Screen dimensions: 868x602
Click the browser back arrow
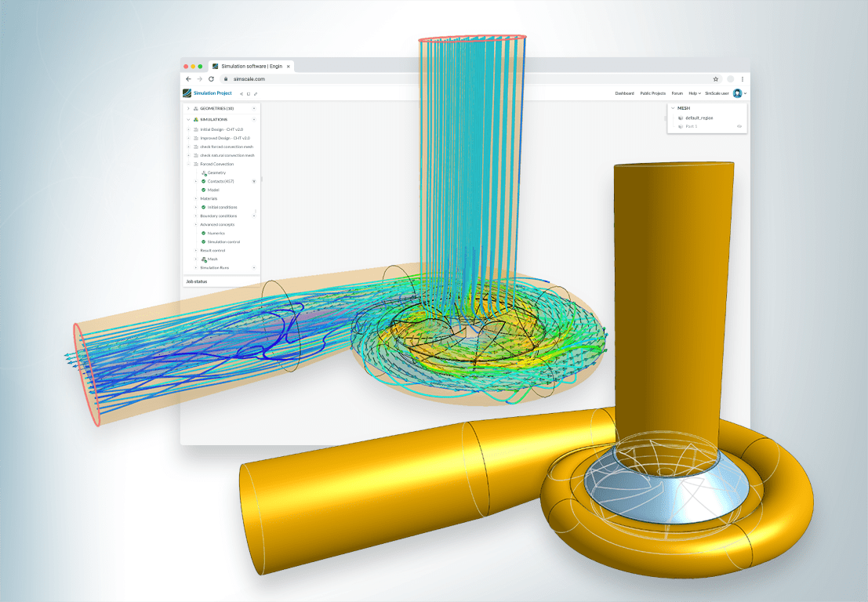[x=188, y=79]
